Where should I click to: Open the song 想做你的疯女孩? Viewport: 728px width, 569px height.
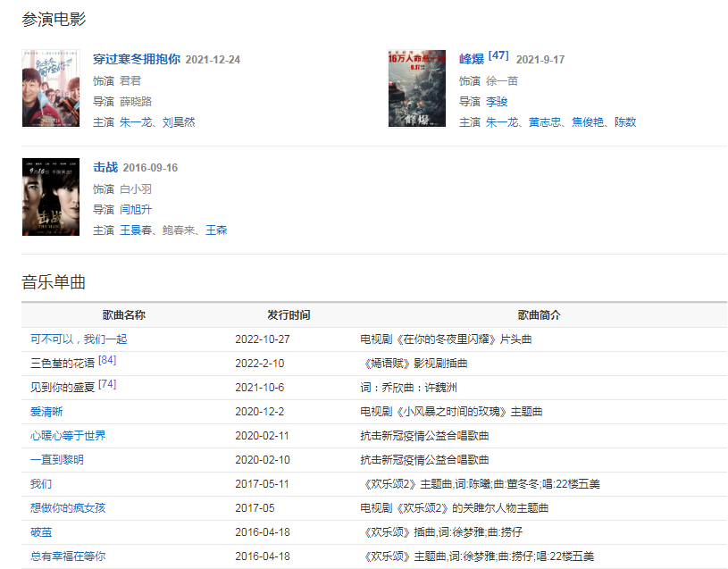[x=68, y=508]
